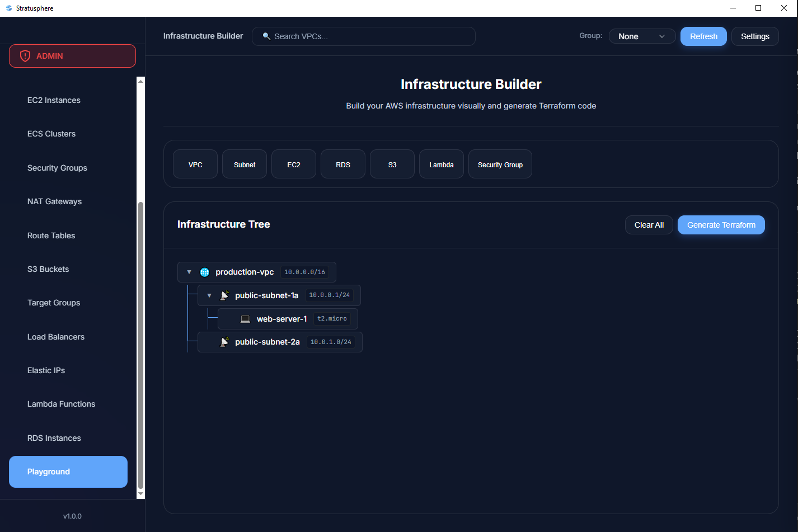
Task: Click the laptop icon beside web-server-1
Action: tap(245, 318)
